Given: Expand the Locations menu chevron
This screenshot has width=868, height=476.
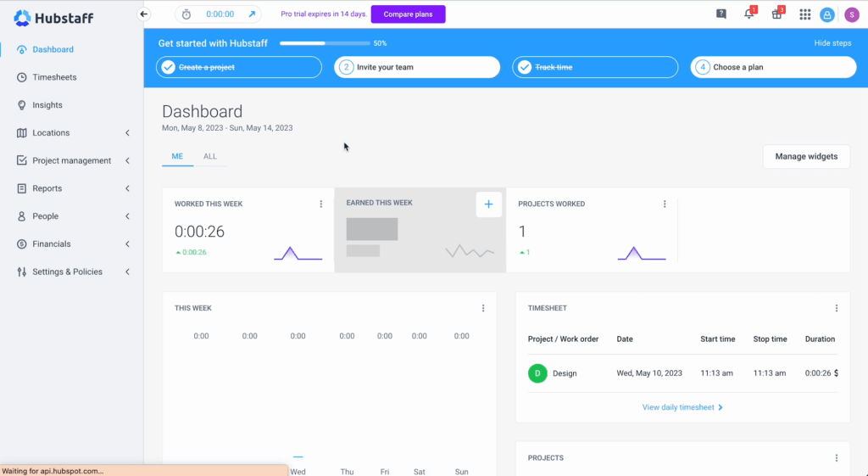Looking at the screenshot, I should click(x=127, y=132).
